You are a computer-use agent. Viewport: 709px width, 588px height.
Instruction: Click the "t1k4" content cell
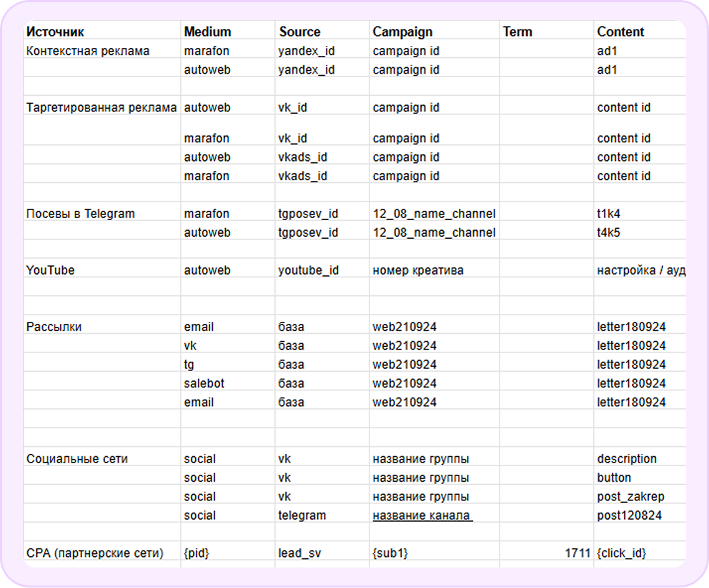(609, 214)
